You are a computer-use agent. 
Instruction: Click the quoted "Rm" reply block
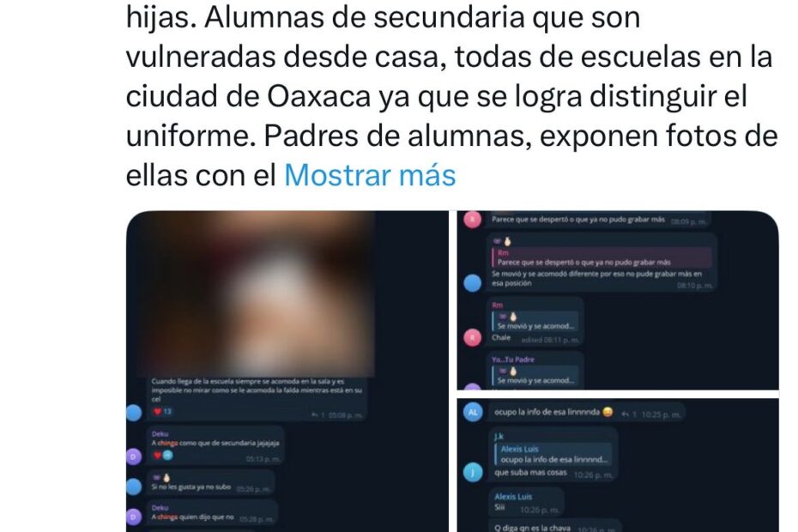(x=602, y=257)
